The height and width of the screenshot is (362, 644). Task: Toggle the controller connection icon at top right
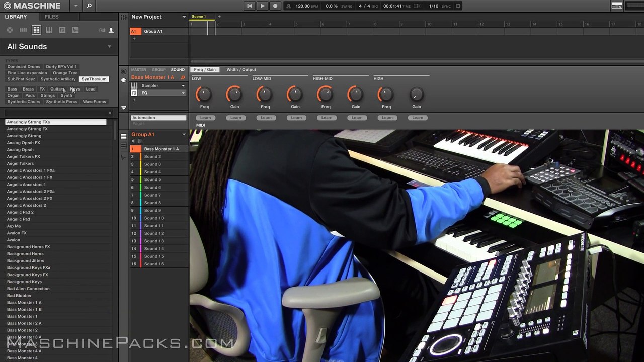pos(617,6)
